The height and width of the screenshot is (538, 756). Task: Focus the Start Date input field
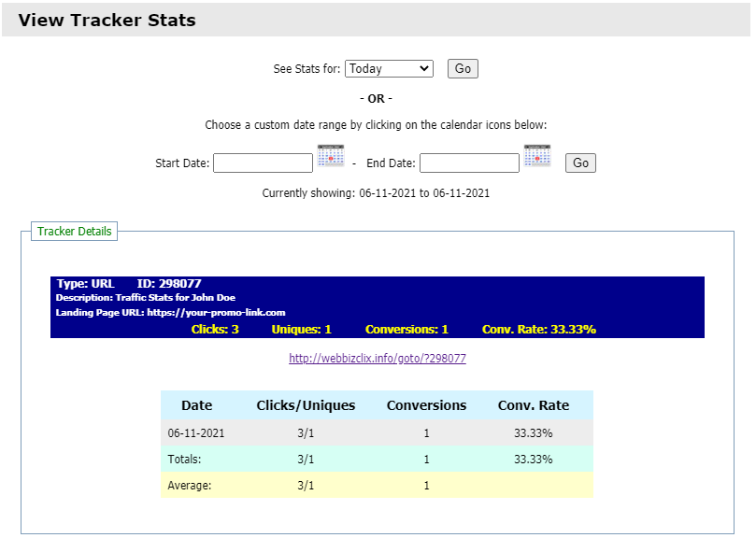point(264,163)
